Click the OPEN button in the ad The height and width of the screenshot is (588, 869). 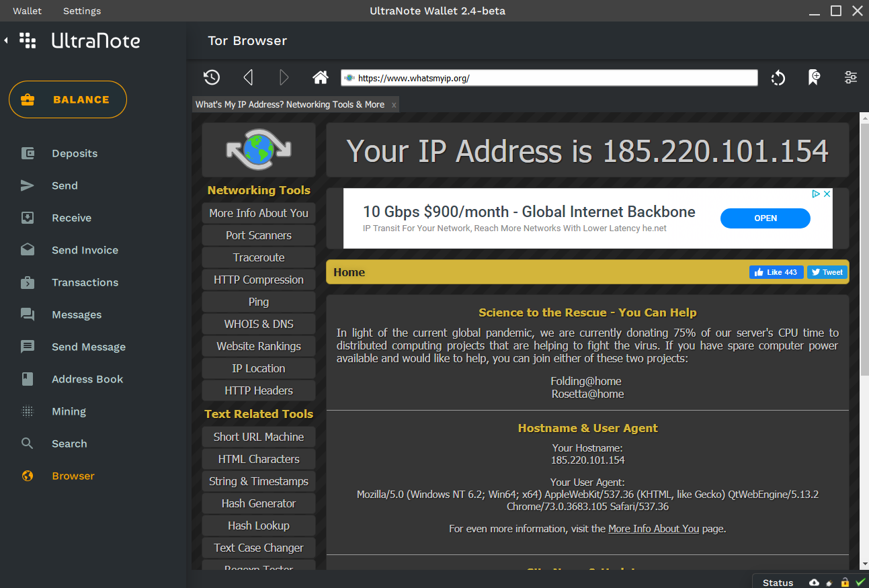click(x=765, y=218)
